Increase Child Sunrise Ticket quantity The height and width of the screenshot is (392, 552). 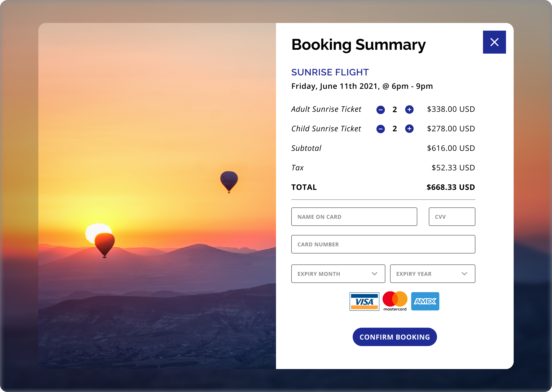[x=409, y=129]
